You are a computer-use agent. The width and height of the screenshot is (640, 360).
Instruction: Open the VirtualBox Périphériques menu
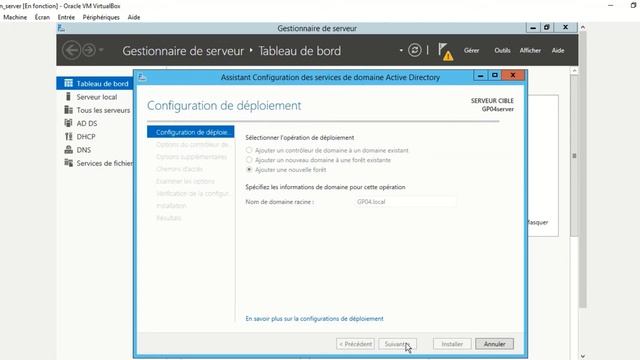click(101, 17)
